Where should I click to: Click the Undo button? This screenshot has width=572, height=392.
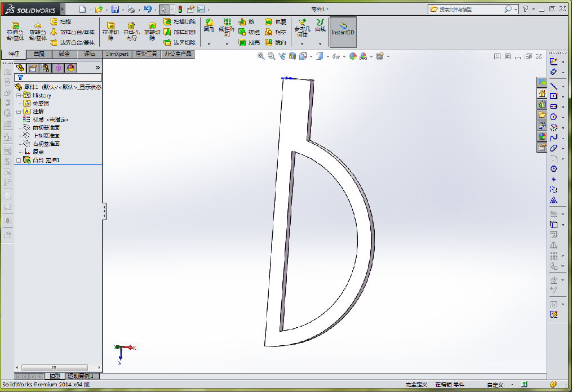point(148,10)
